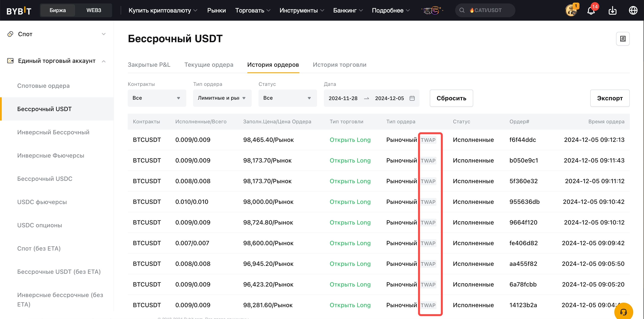Open the calendar date picker icon

[x=412, y=98]
